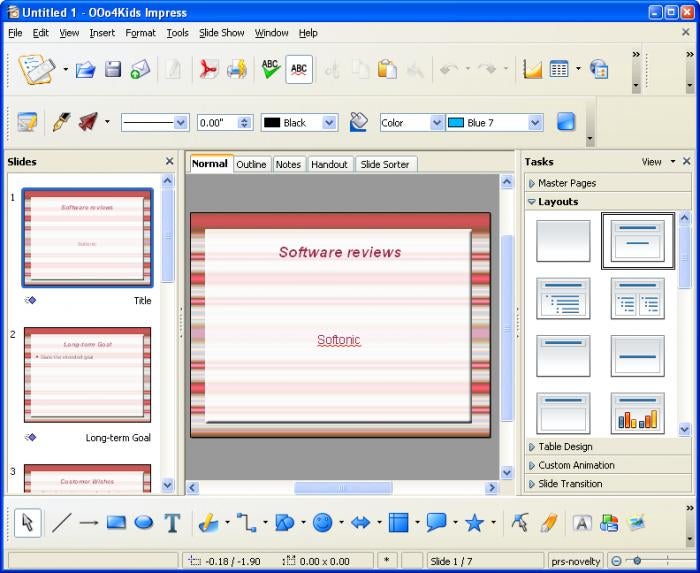
Task: Open the File menu
Action: [15, 33]
